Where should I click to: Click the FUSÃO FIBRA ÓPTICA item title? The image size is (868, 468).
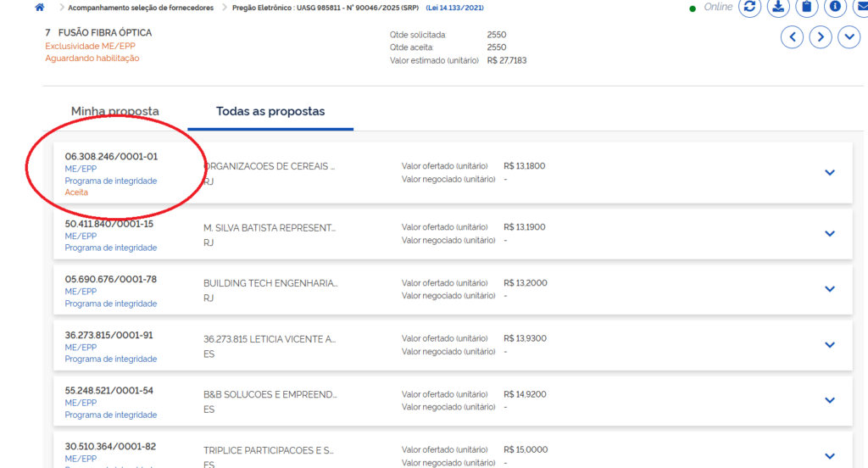tap(105, 33)
